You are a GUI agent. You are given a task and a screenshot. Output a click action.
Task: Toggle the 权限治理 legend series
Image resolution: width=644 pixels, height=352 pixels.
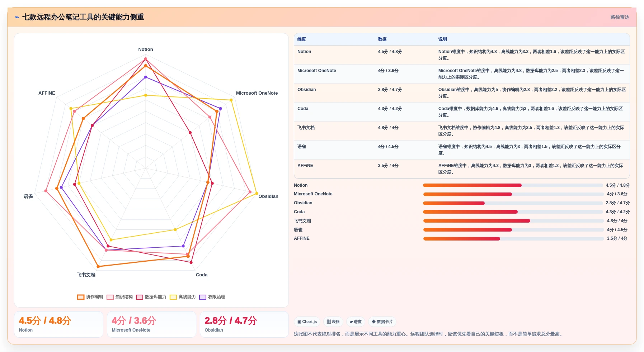(212, 297)
